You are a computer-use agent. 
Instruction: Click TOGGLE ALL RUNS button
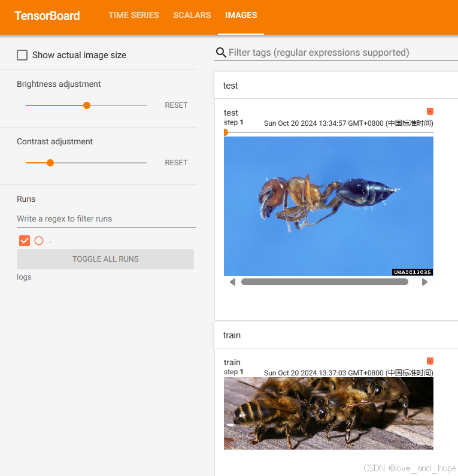(105, 259)
